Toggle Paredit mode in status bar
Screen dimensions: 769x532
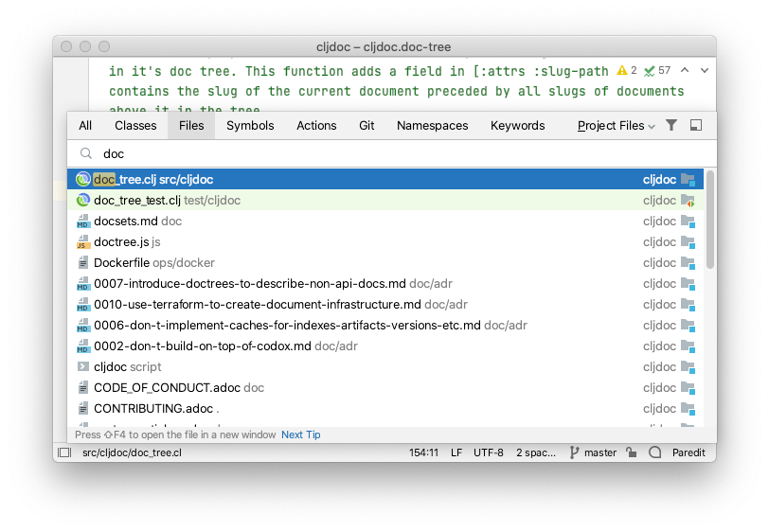[689, 452]
